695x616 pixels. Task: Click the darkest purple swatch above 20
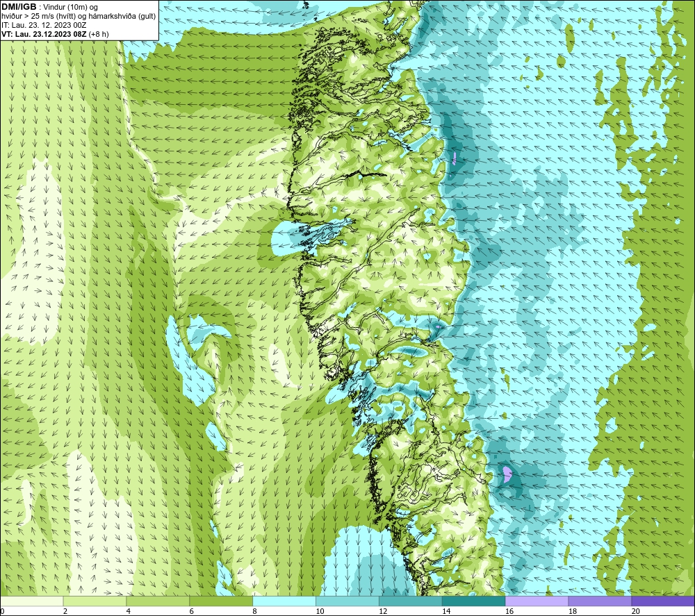coord(662,601)
